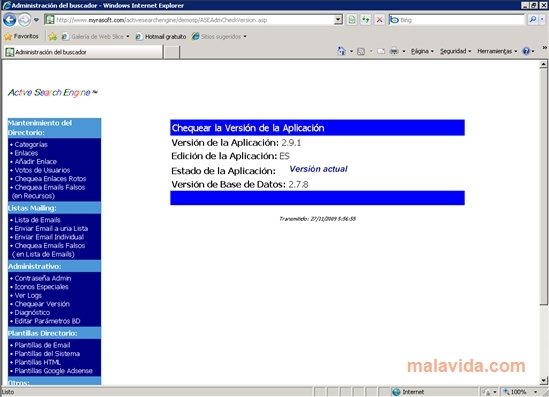Image resolution: width=549 pixels, height=397 pixels.
Task: Click the Forward navigation arrow button
Action: [x=24, y=20]
